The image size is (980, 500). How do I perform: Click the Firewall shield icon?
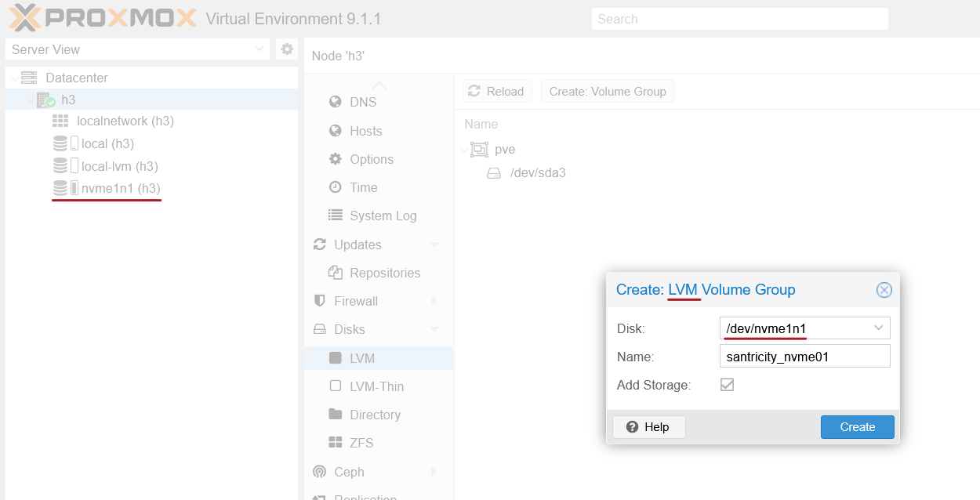(319, 301)
